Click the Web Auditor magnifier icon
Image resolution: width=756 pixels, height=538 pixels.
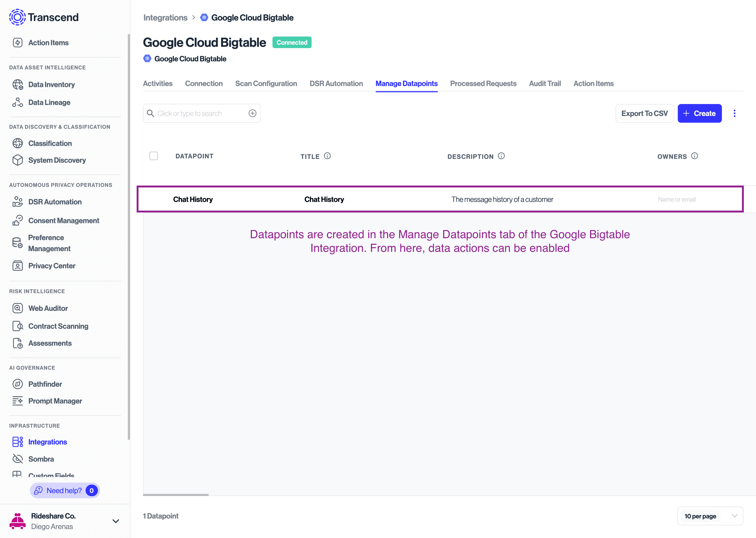tap(18, 308)
